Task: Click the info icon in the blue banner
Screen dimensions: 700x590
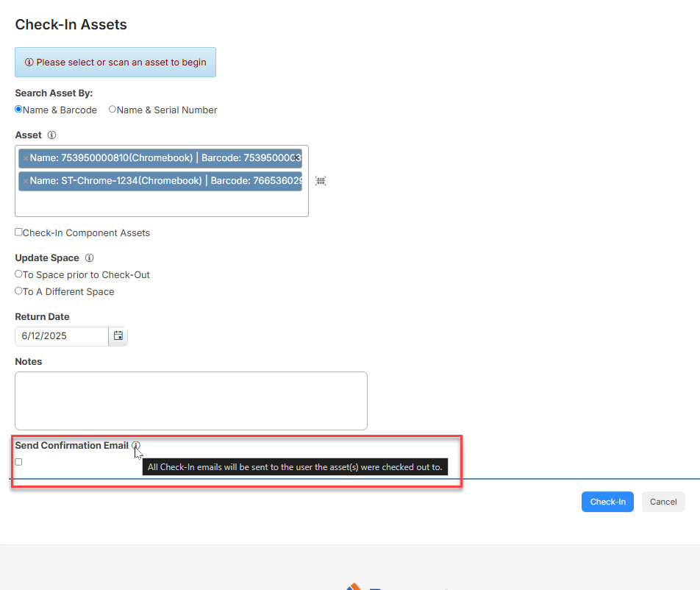Action: 29,62
